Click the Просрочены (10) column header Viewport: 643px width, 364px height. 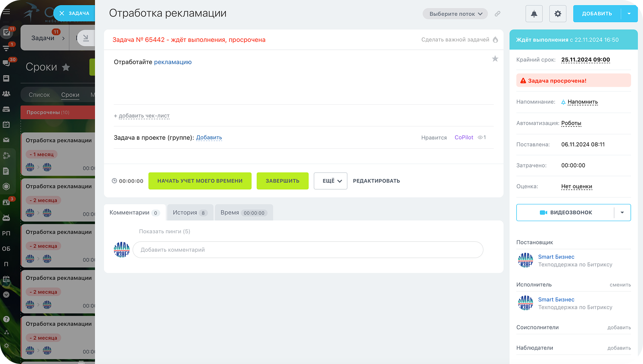pos(58,112)
